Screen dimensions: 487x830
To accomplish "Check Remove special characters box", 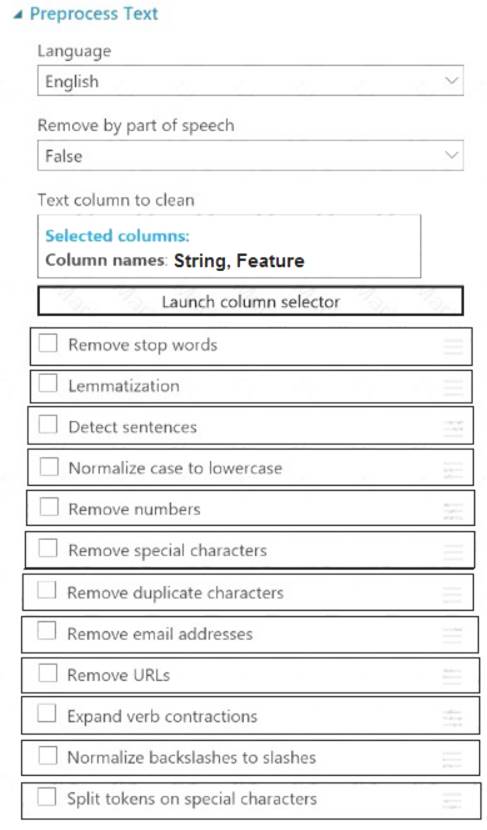I will point(48,548).
